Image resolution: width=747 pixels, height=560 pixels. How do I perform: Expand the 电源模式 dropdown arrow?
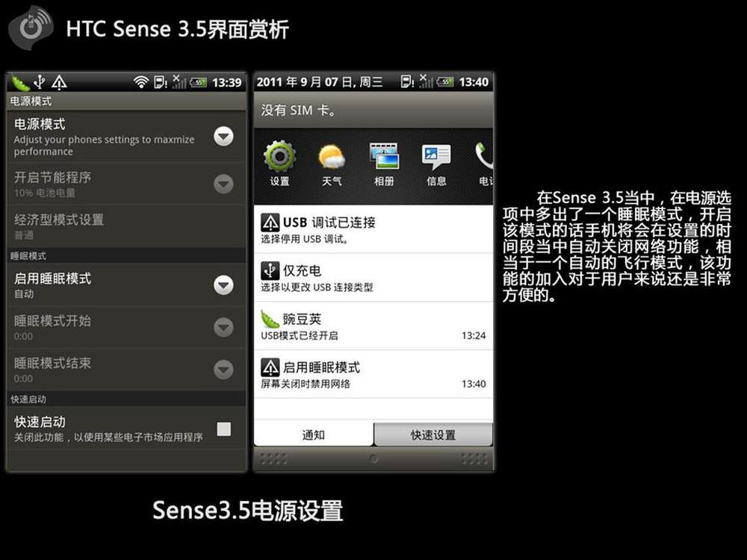click(223, 136)
